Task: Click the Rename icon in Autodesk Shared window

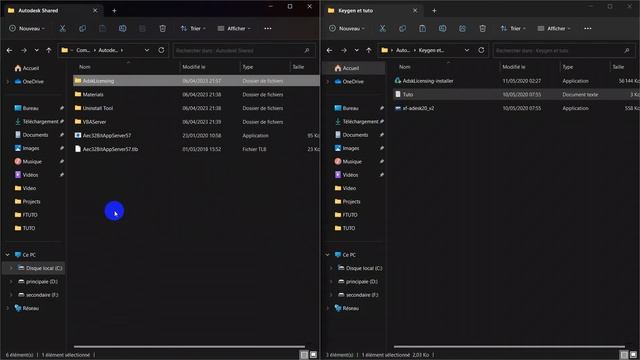Action: coord(122,28)
